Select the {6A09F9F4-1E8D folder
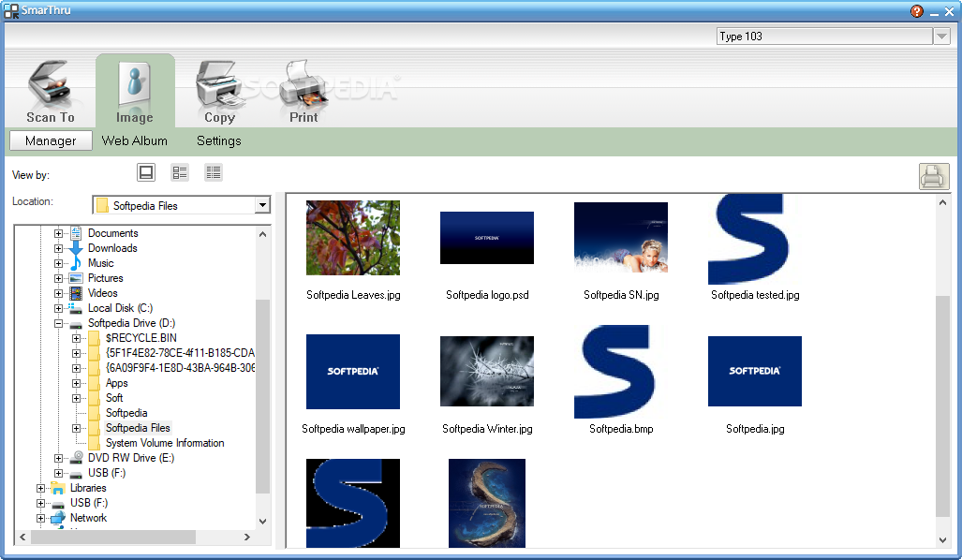Image resolution: width=962 pixels, height=560 pixels. 180,368
